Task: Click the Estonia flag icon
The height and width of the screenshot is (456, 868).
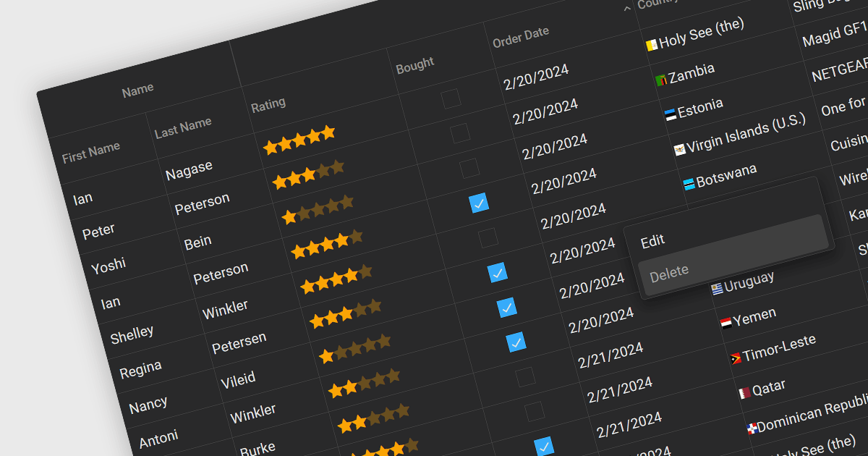Action: click(x=671, y=114)
